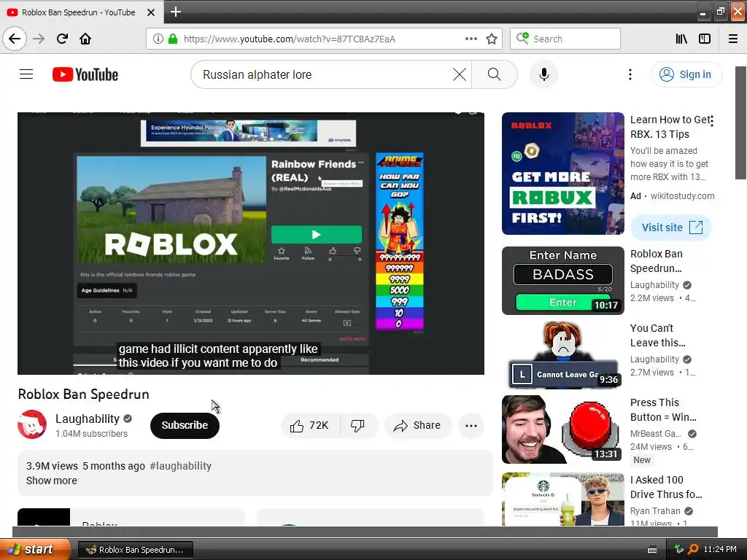747x560 pixels.
Task: Open YouTube settings three-dot menu
Action: (630, 74)
